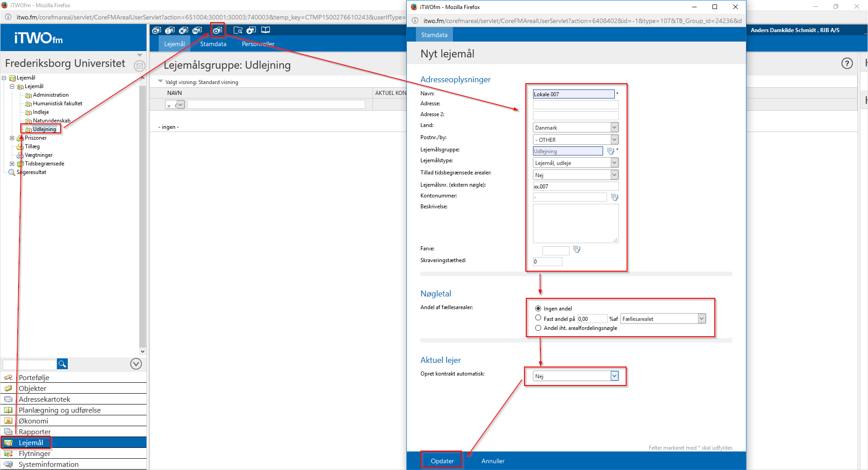This screenshot has width=868, height=470.
Task: Click the Annuller button
Action: point(492,461)
